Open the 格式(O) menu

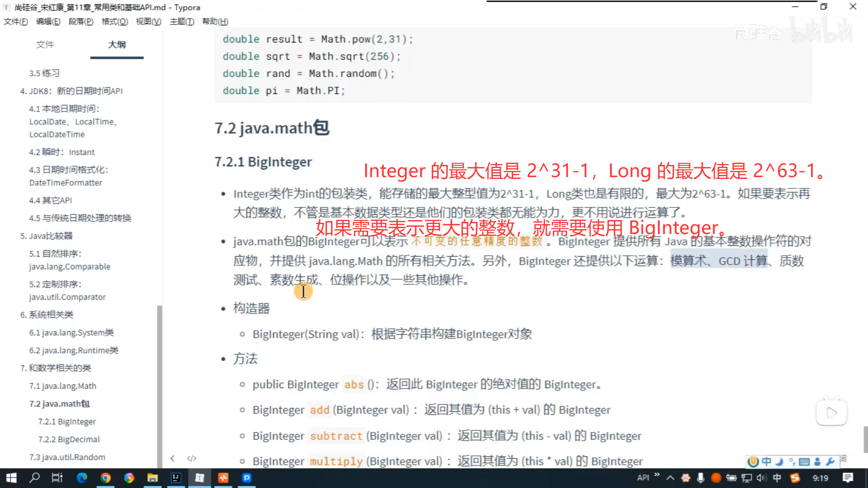coord(114,21)
